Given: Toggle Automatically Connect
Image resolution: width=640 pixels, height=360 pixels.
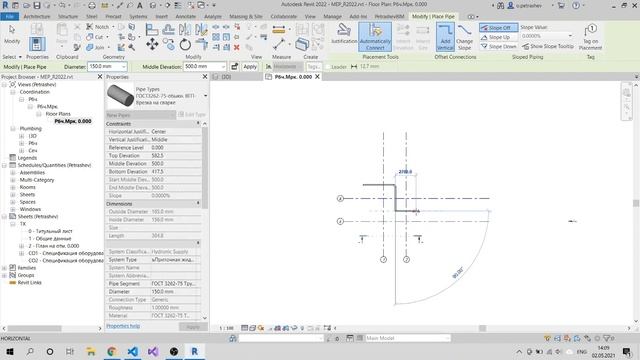Looking at the screenshot, I should pyautogui.click(x=375, y=37).
